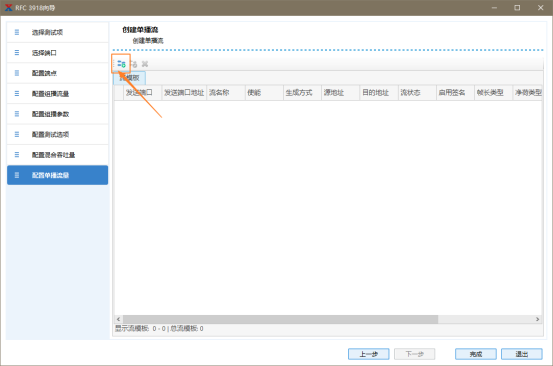Maximize the RFC 3918 wizard window
Viewport: 553px width, 366px height.
(517, 8)
